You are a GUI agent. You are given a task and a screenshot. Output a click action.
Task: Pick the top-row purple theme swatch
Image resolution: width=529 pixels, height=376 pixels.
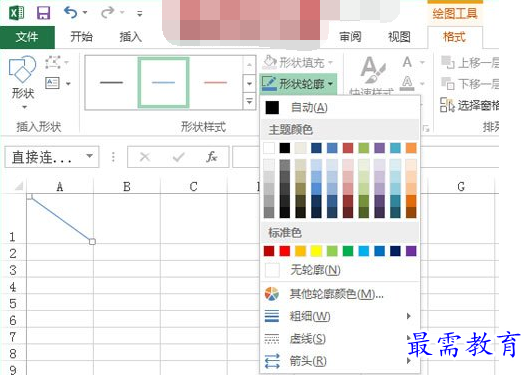pos(380,148)
